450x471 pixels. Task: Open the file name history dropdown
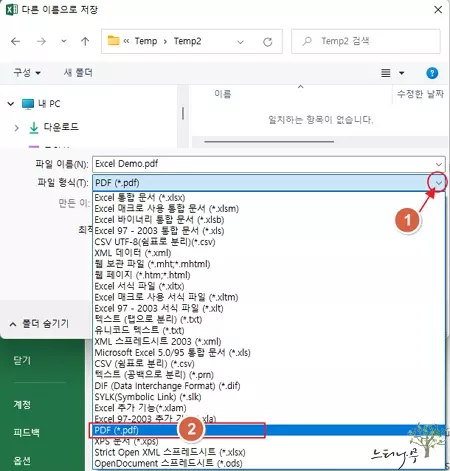click(x=439, y=164)
